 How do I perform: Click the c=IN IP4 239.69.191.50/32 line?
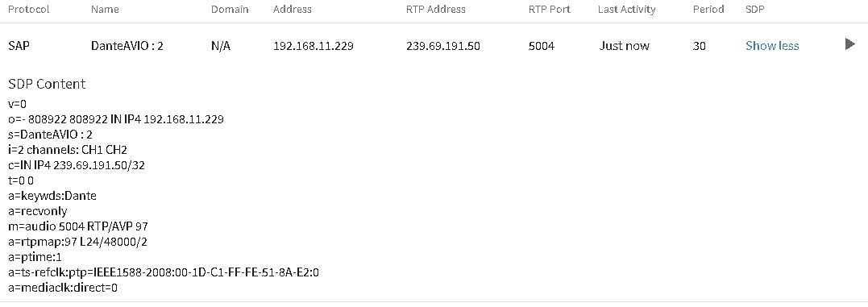tap(77, 165)
